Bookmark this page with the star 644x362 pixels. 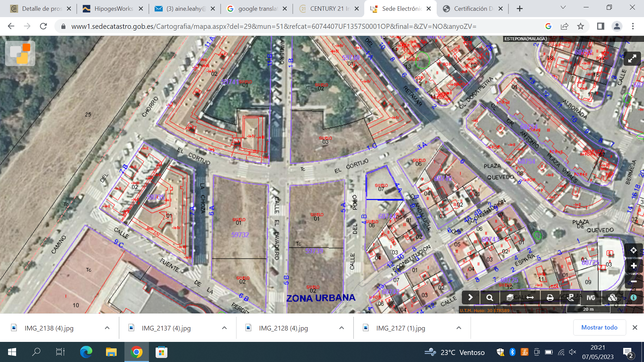[581, 26]
